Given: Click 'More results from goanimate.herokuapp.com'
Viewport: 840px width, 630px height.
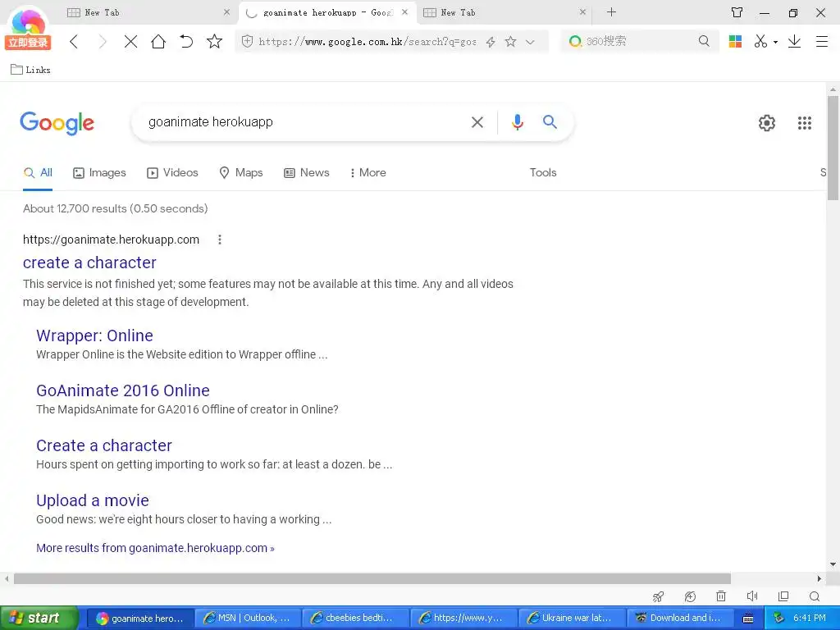Looking at the screenshot, I should pyautogui.click(x=155, y=548).
